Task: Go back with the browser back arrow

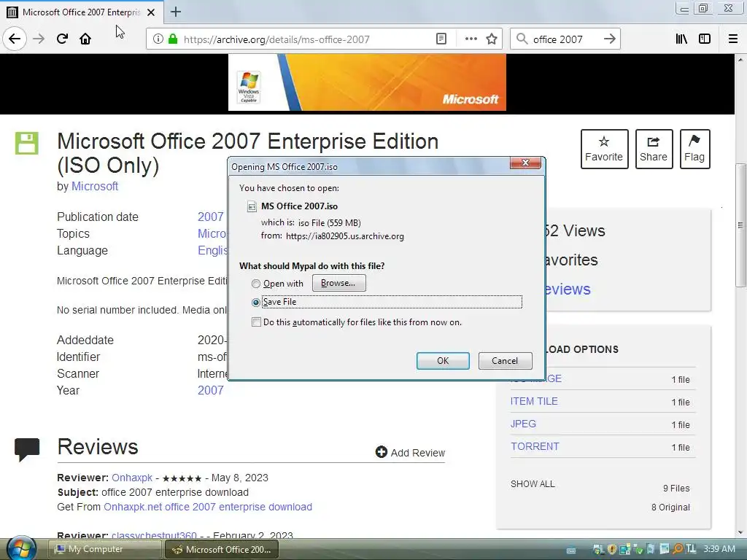Action: click(15, 39)
